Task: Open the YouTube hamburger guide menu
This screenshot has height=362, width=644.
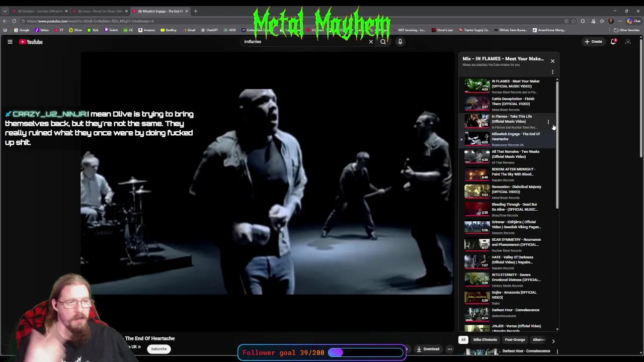Action: coord(10,42)
